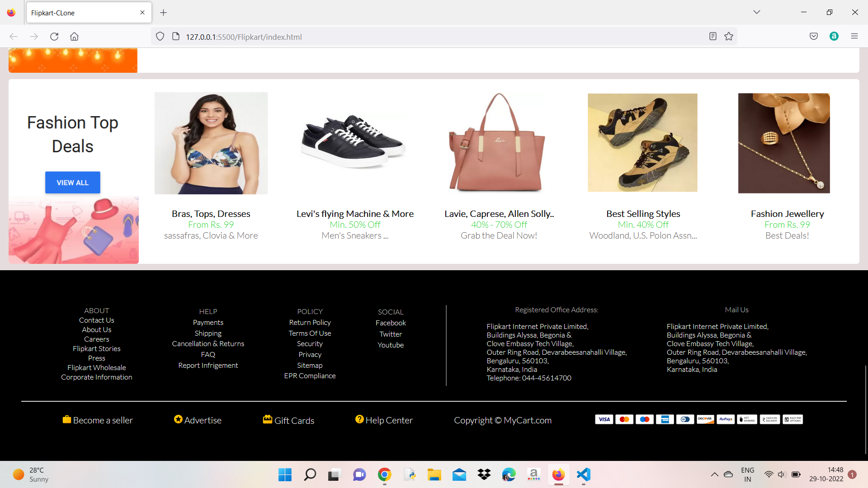868x488 pixels.
Task: Click the Gift Cards icon in the footer
Action: [267, 419]
